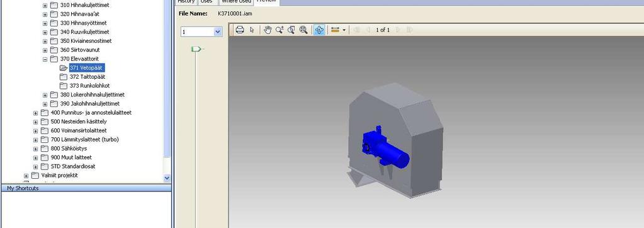Open the Uses tab
The width and height of the screenshot is (644, 228).
click(206, 2)
